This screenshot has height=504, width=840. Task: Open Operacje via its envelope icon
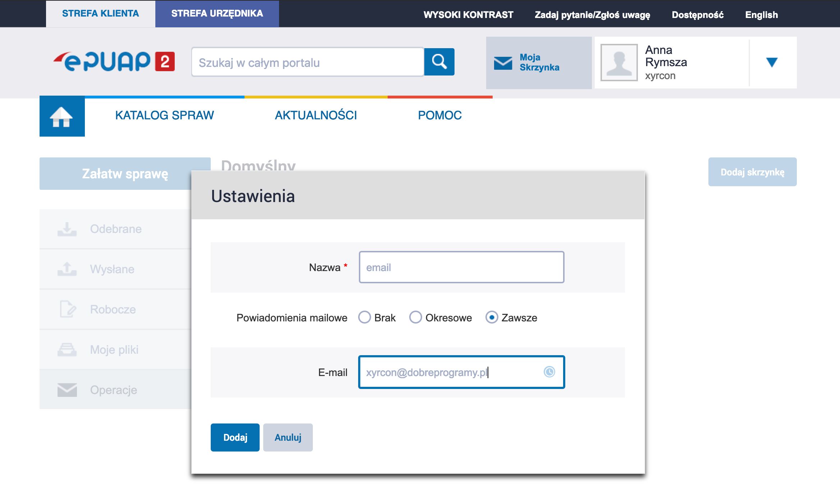pos(67,389)
